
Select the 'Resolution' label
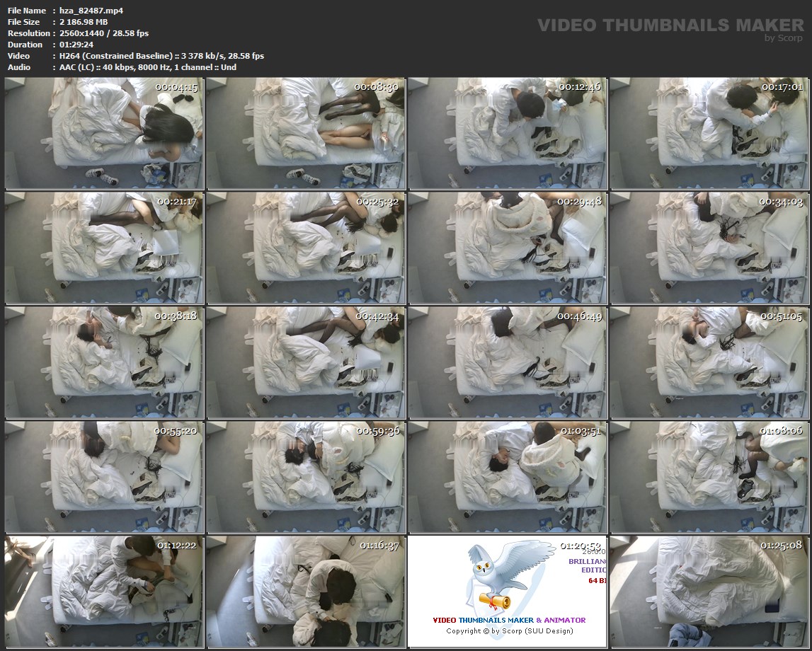pyautogui.click(x=28, y=33)
